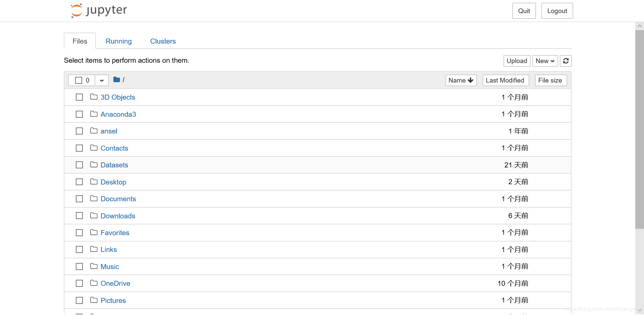Click the root folder icon in breadcrumb
This screenshot has height=315, width=644.
(x=117, y=80)
